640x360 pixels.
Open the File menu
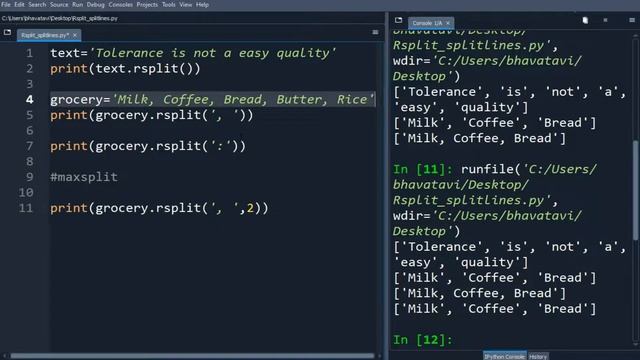click(6, 5)
